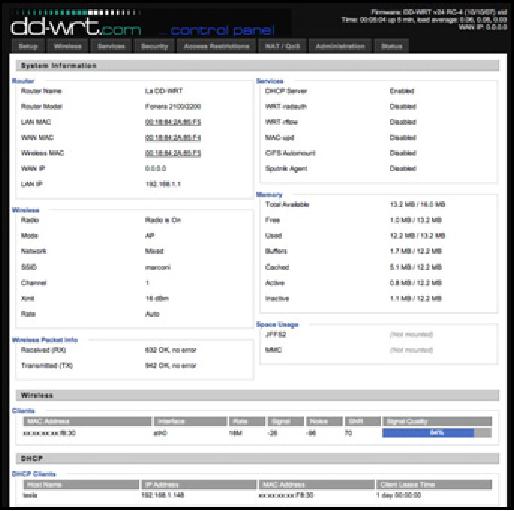Click the Signal Quality column header
Screen dimensions: 514x511
pos(437,421)
